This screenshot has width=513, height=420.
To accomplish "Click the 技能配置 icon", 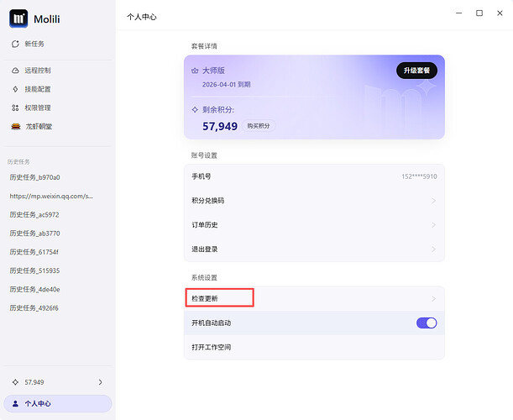I will tap(15, 89).
